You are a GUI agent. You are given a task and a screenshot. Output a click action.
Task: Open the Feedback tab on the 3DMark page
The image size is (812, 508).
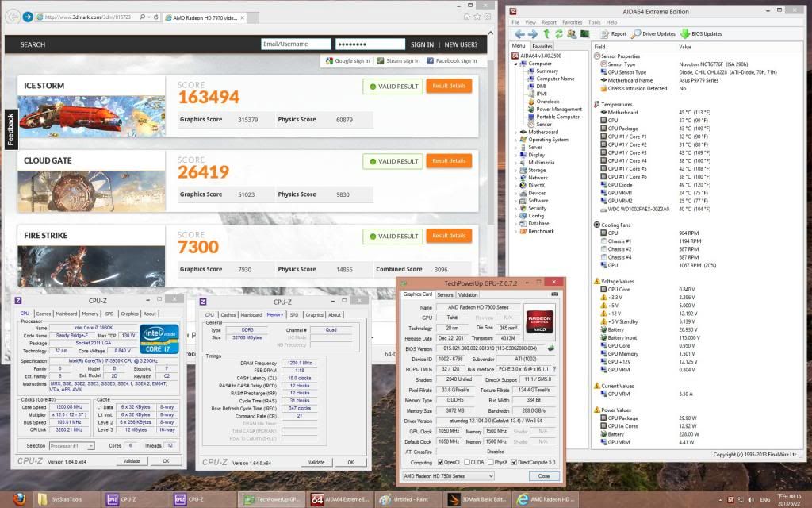[x=11, y=129]
